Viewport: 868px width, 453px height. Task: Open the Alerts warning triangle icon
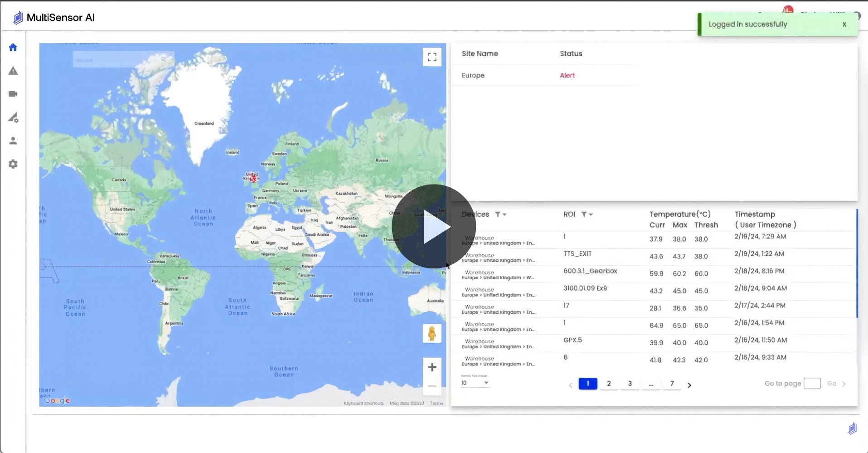(13, 71)
